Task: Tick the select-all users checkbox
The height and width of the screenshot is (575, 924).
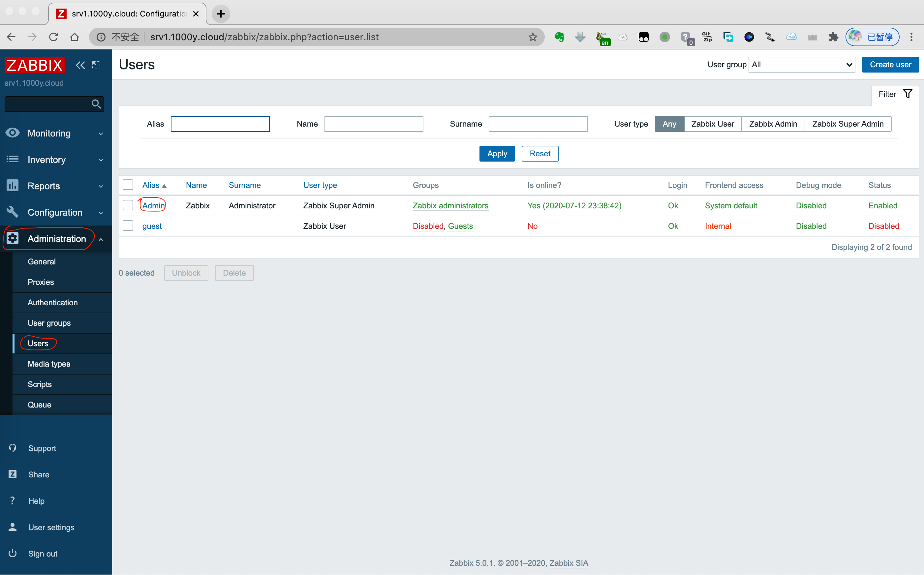Action: coord(128,185)
